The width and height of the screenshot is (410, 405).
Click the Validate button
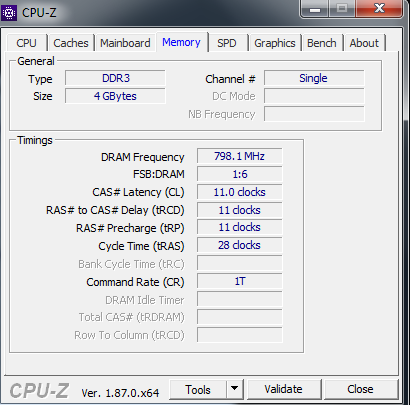click(283, 389)
